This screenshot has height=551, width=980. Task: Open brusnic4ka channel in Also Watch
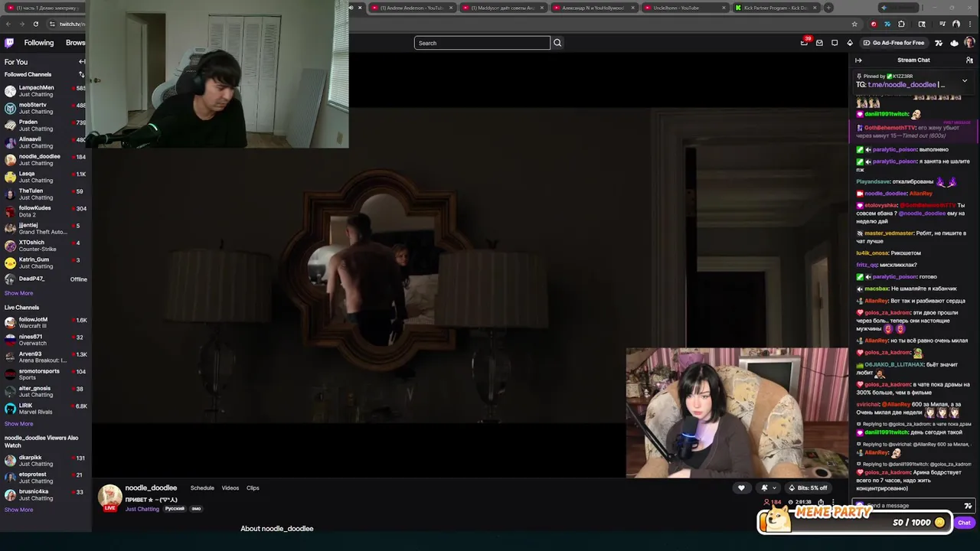(x=45, y=494)
